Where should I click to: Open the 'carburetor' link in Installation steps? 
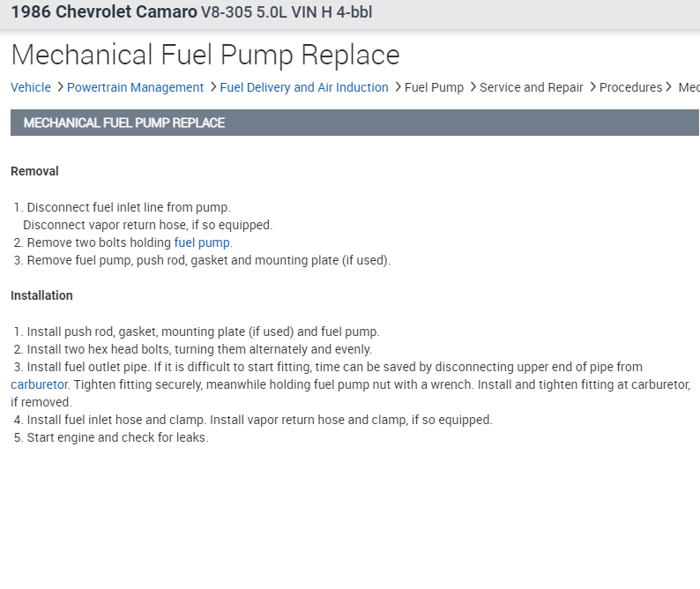click(39, 384)
